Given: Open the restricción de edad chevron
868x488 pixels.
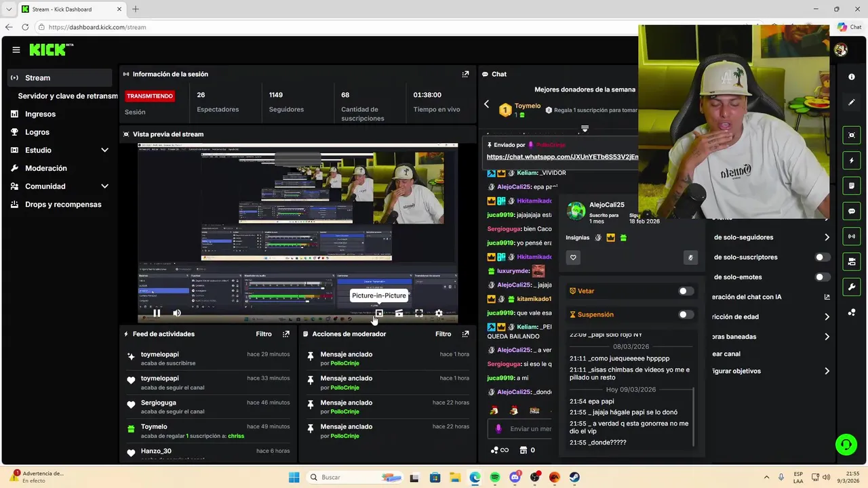Looking at the screenshot, I should coord(827,317).
